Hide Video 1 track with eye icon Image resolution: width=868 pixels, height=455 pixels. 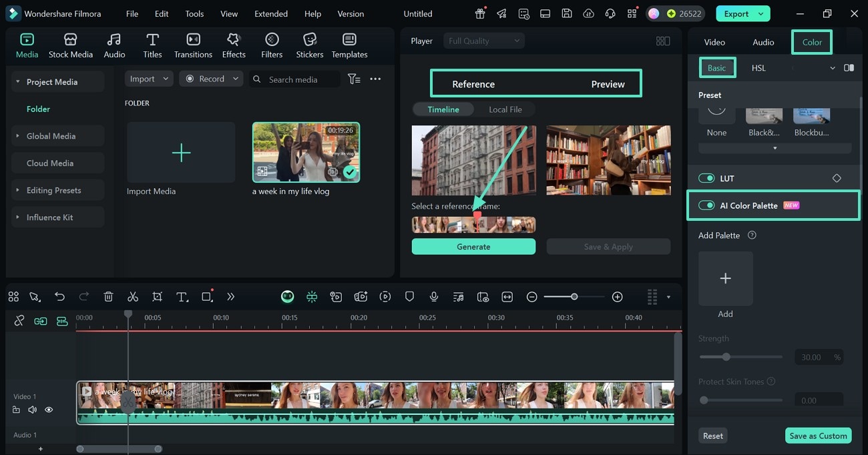pyautogui.click(x=49, y=410)
